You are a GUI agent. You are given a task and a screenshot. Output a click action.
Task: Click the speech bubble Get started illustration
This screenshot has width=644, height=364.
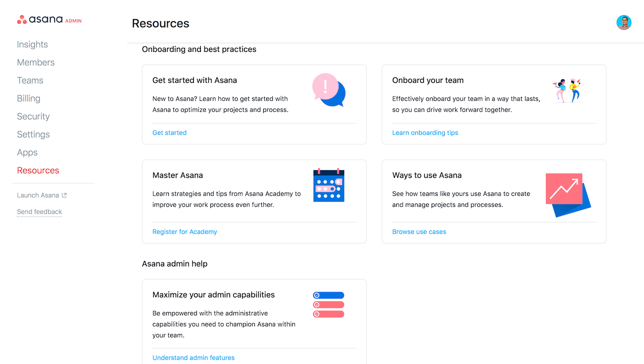tap(329, 90)
